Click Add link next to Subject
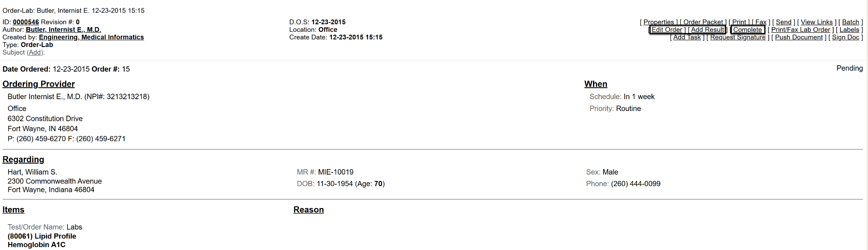This screenshot has height=250, width=868. point(35,53)
